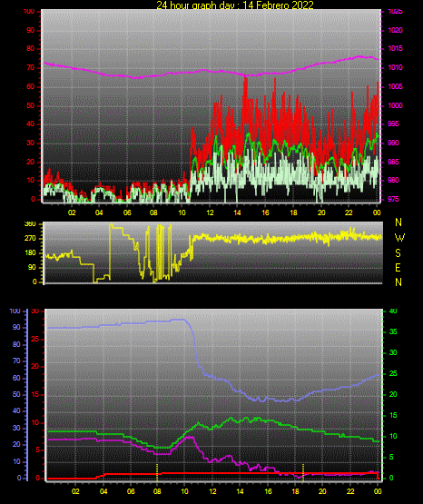Click the 360 label on the wind direction axis
Image resolution: width=423 pixels, height=504 pixels.
(x=30, y=224)
